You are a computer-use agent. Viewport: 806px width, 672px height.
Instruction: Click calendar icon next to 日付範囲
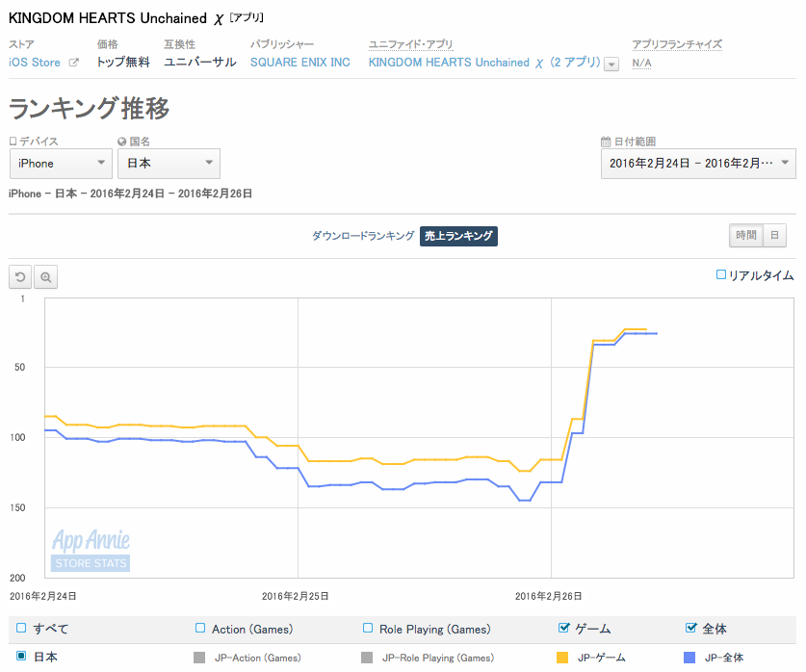coord(606,142)
